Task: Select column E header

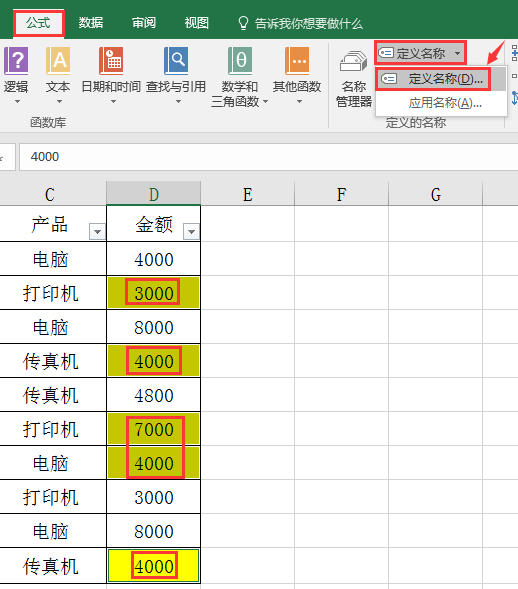Action: point(248,194)
